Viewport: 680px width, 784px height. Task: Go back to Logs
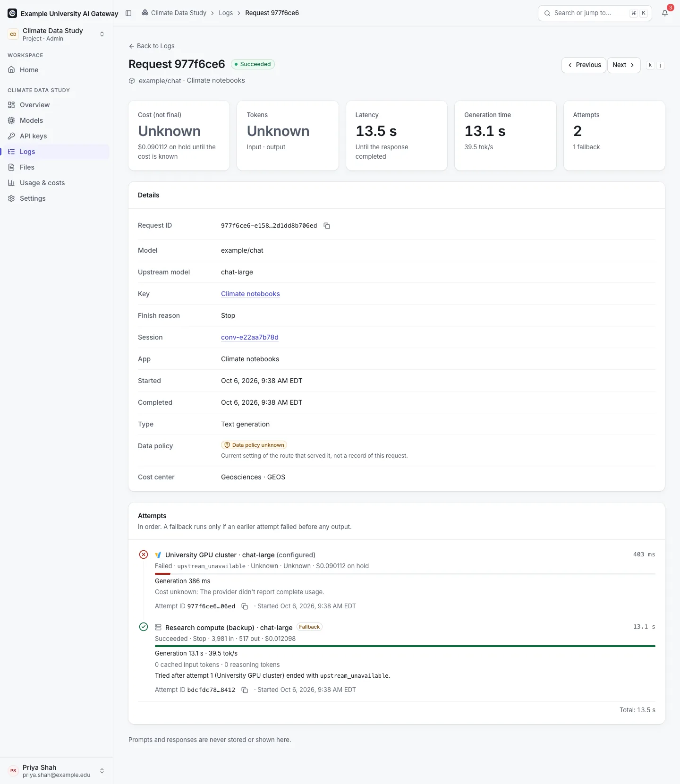tap(152, 46)
